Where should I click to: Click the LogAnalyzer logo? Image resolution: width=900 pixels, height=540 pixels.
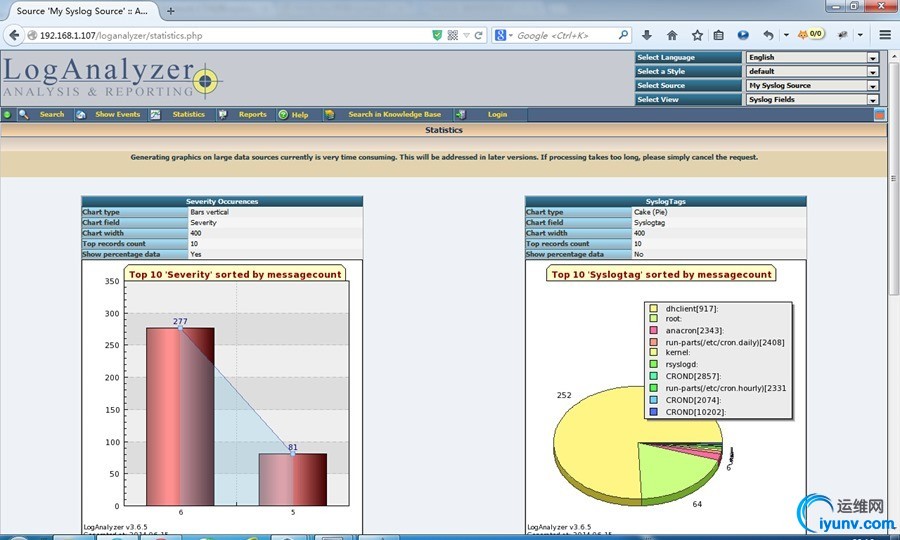click(112, 77)
